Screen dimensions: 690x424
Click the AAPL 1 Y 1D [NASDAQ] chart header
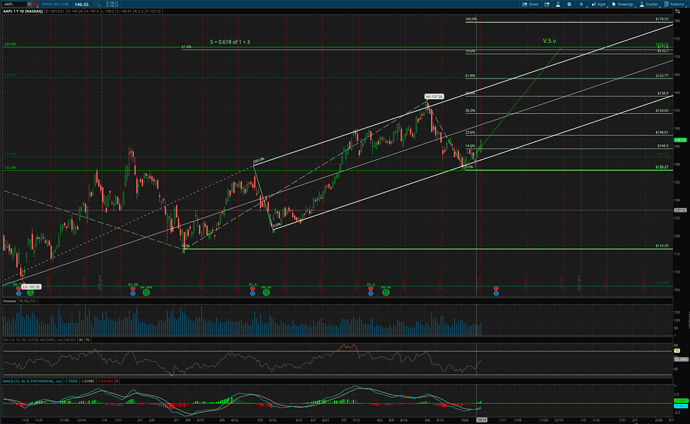[22, 11]
